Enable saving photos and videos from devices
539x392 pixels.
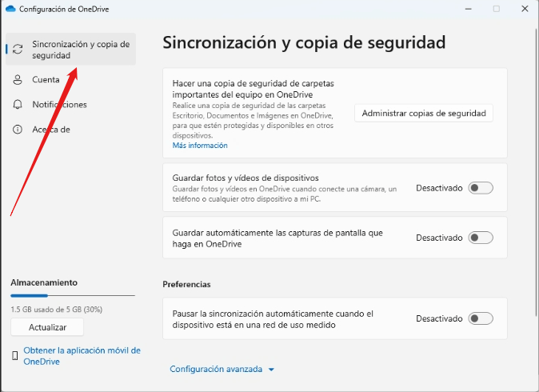tap(481, 188)
